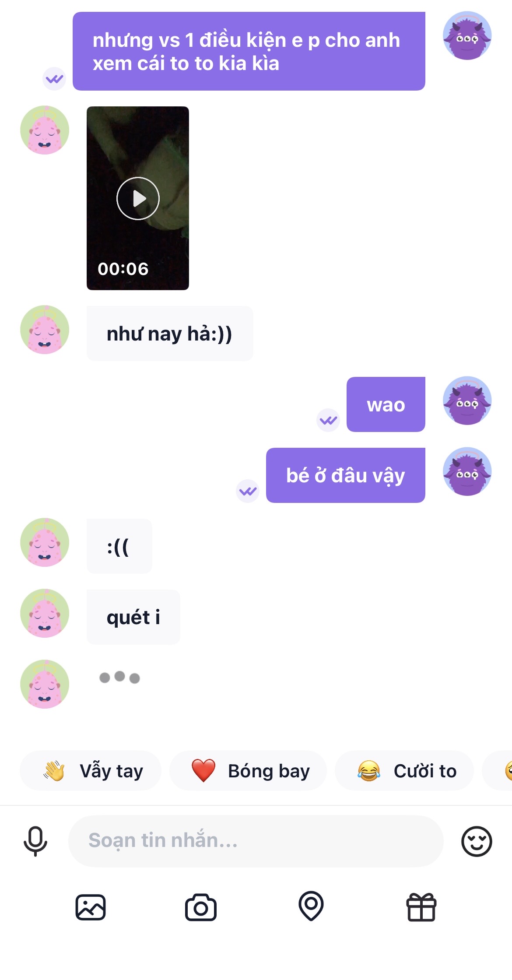Screen dimensions: 512x980
Task: Select the top purple message about điều kiện
Action: coord(249,51)
